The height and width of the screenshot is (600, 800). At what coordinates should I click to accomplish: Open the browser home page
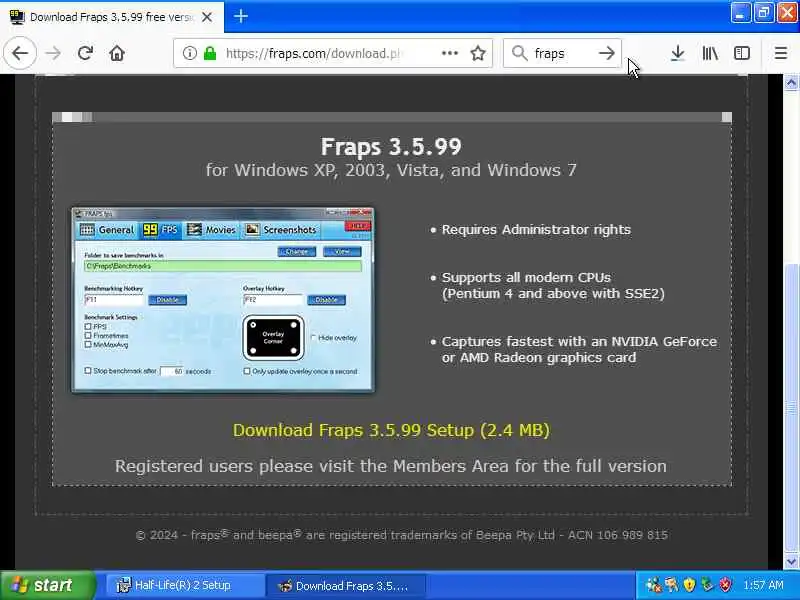tap(117, 53)
